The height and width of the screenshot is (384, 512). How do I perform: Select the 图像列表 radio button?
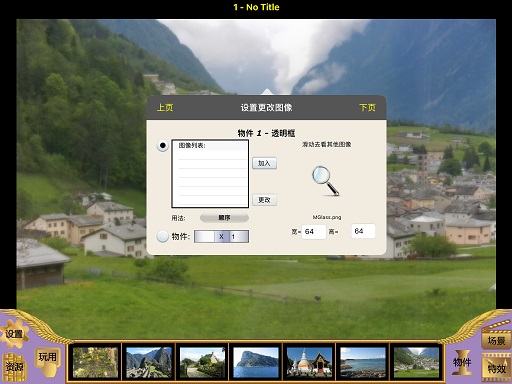point(163,145)
